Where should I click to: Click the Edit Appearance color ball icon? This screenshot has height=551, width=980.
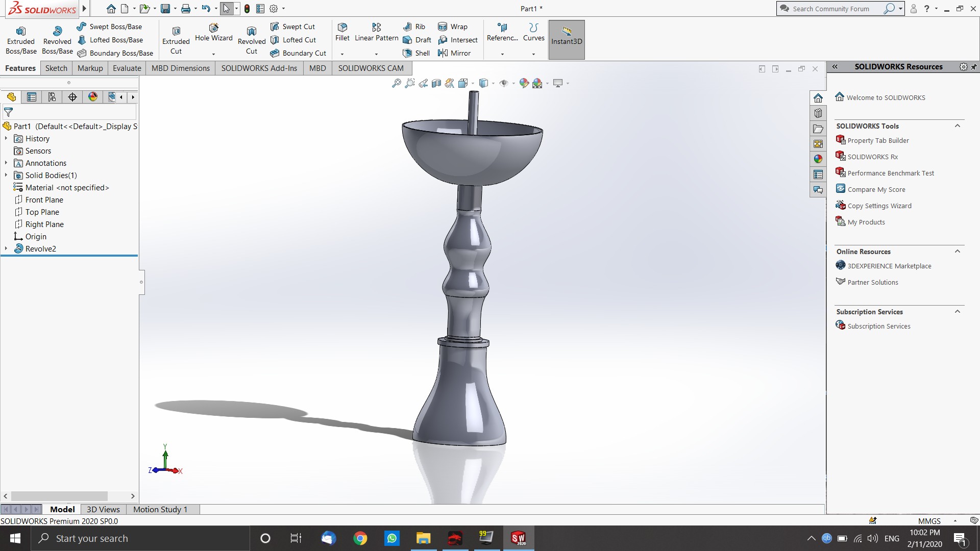coord(524,83)
